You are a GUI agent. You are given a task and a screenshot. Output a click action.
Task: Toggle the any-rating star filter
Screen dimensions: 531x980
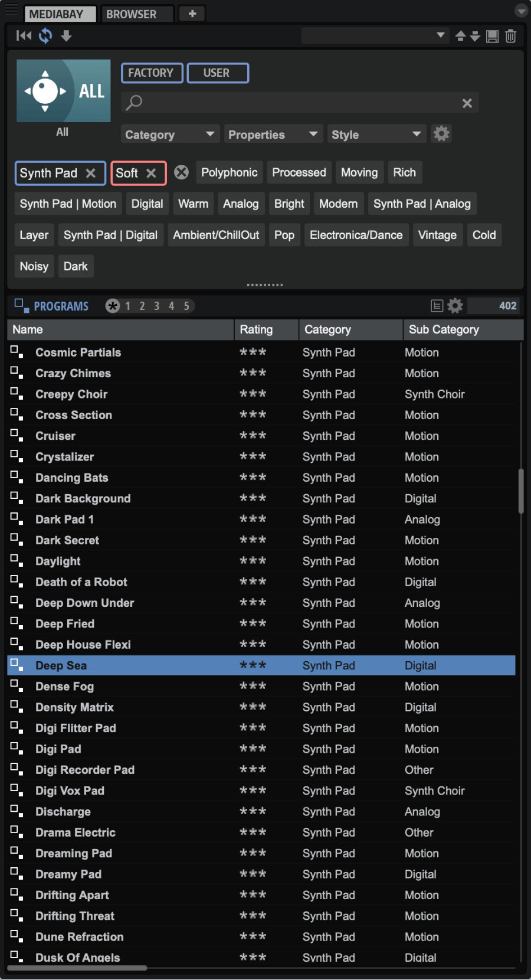click(112, 306)
